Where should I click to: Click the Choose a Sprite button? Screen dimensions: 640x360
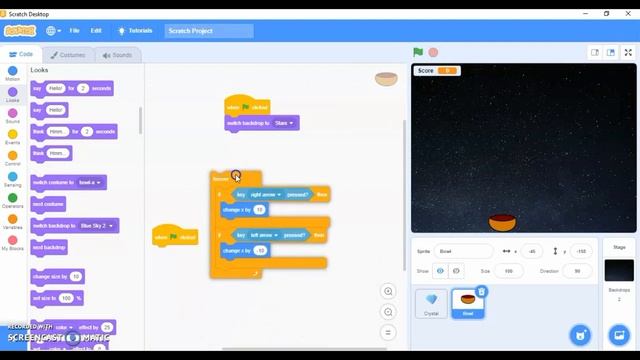point(580,336)
